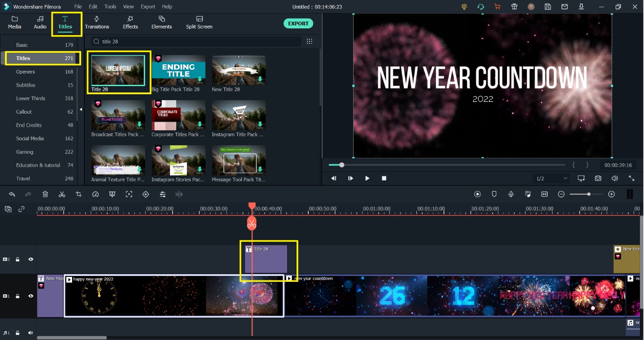
Task: Mute audio track 1 speaker icon
Action: [31, 333]
